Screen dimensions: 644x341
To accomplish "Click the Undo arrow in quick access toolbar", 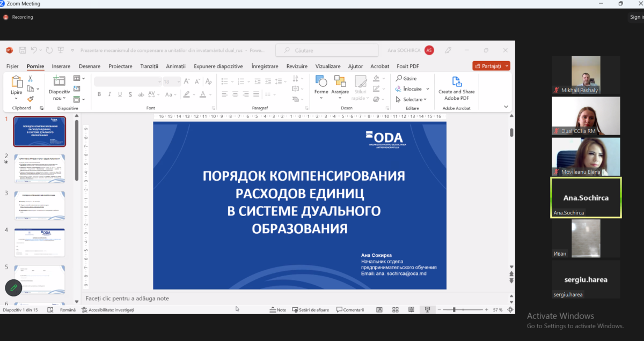I will [x=34, y=50].
